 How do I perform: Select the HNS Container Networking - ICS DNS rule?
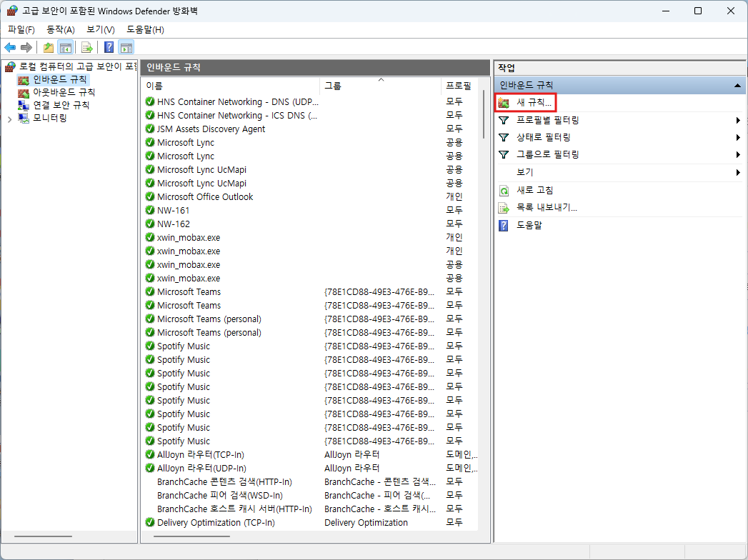tap(310, 116)
